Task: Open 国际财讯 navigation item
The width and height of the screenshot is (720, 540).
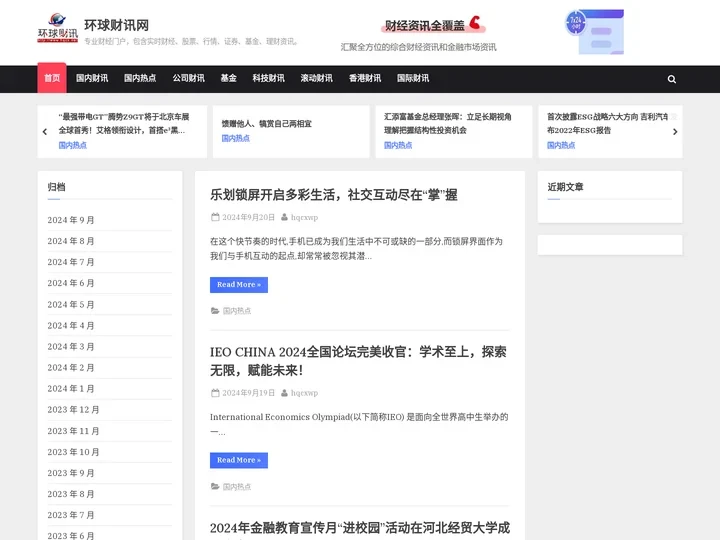Action: [413, 78]
